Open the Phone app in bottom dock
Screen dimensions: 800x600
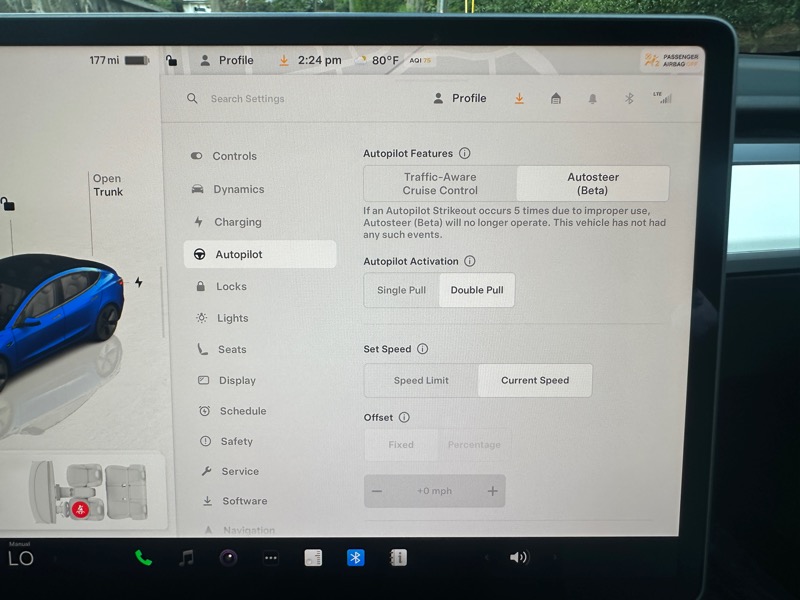(144, 558)
